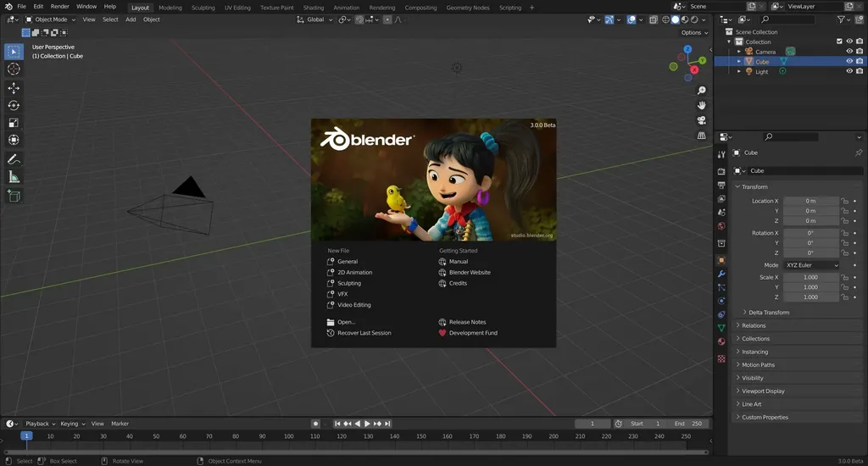This screenshot has width=868, height=466.
Task: Toggle auto keying record button
Action: pos(315,424)
